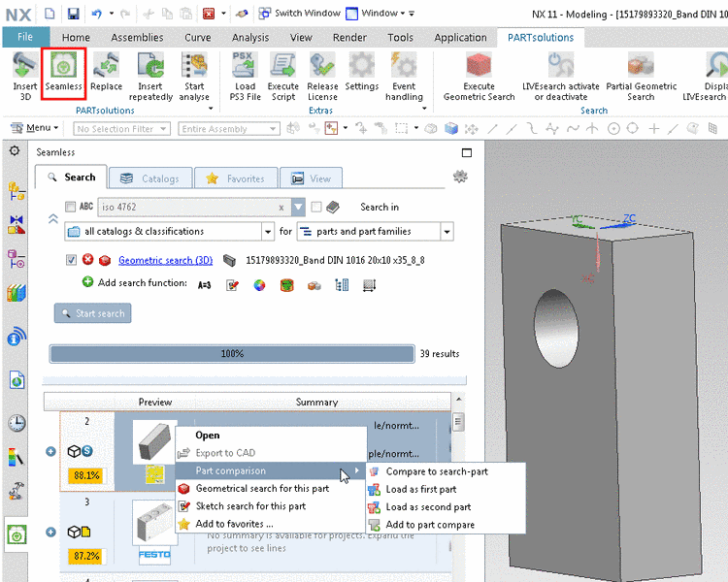Click the new file icon in the title toolbar
The image size is (728, 582).
(50, 14)
